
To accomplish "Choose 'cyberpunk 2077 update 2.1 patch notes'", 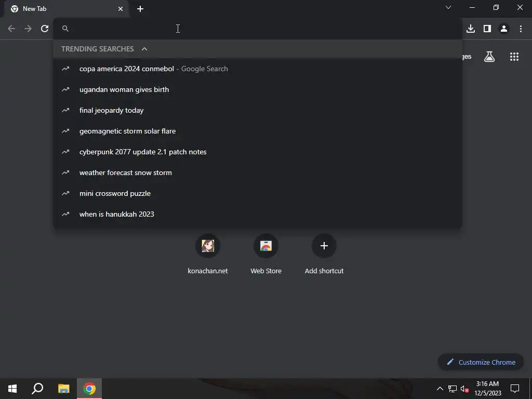I will pos(258,152).
